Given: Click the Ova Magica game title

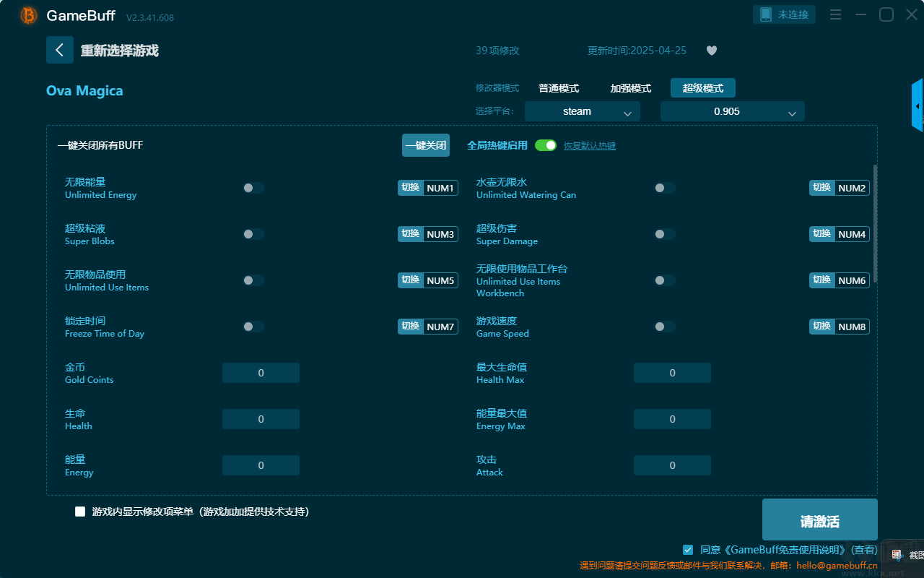Looking at the screenshot, I should click(84, 90).
